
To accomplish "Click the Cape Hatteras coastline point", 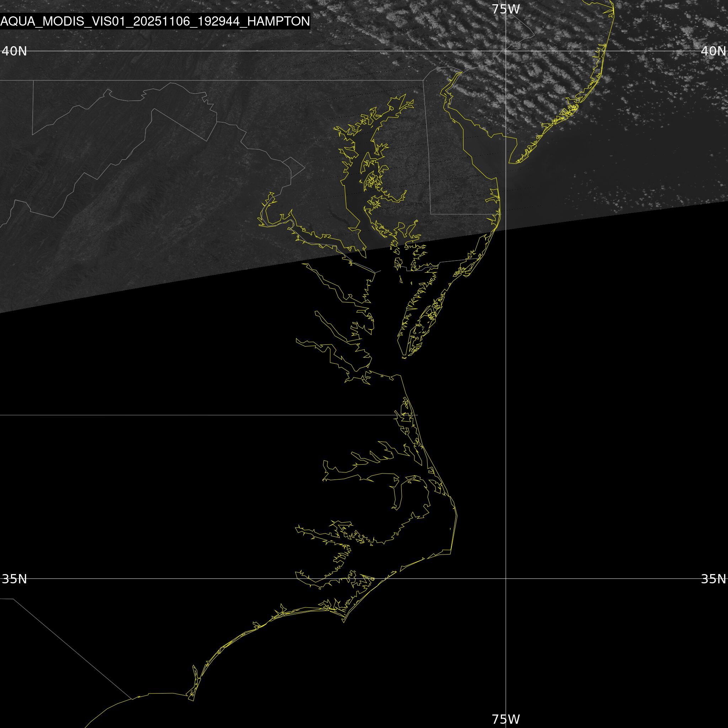I will (x=451, y=554).
